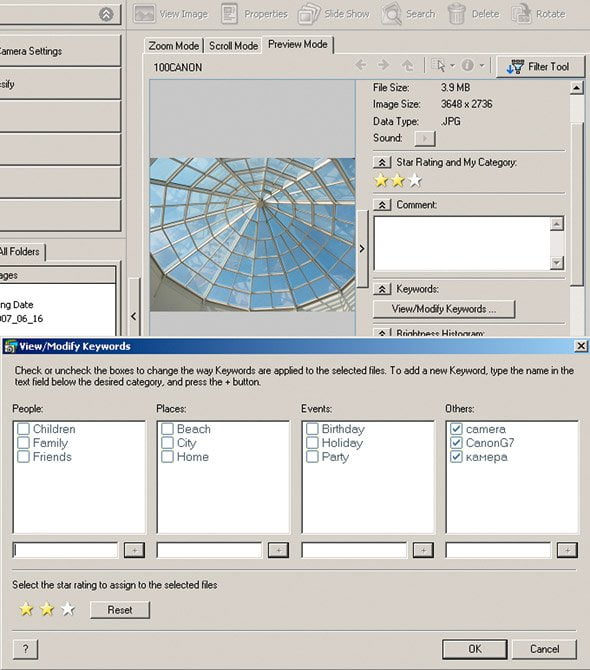Go up one folder level icon
Viewport: 590px width, 670px height.
point(407,65)
